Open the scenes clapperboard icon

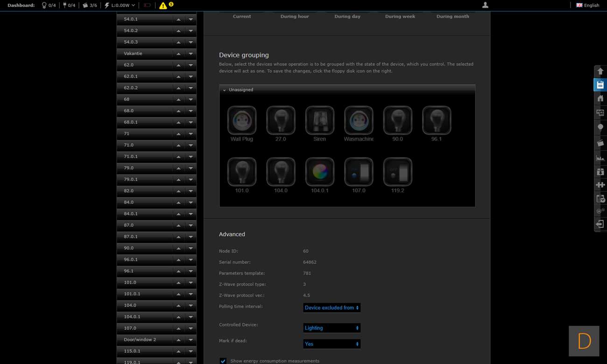point(600,143)
